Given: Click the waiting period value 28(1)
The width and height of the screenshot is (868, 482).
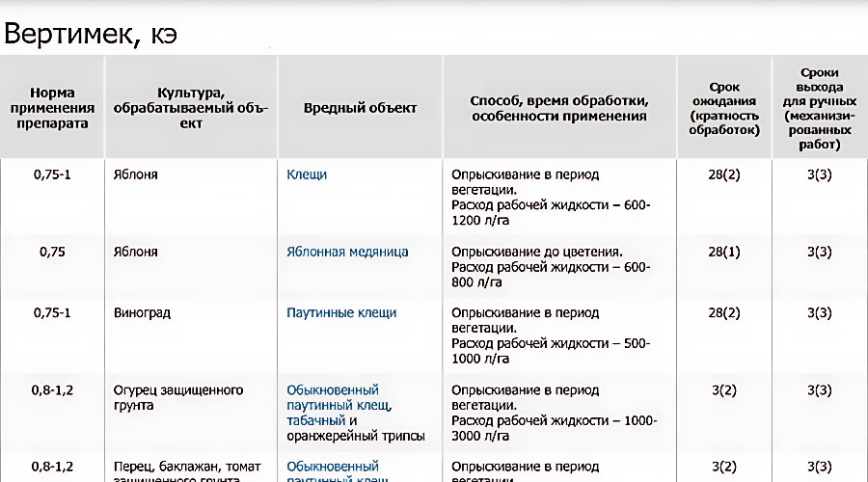Looking at the screenshot, I should (724, 252).
